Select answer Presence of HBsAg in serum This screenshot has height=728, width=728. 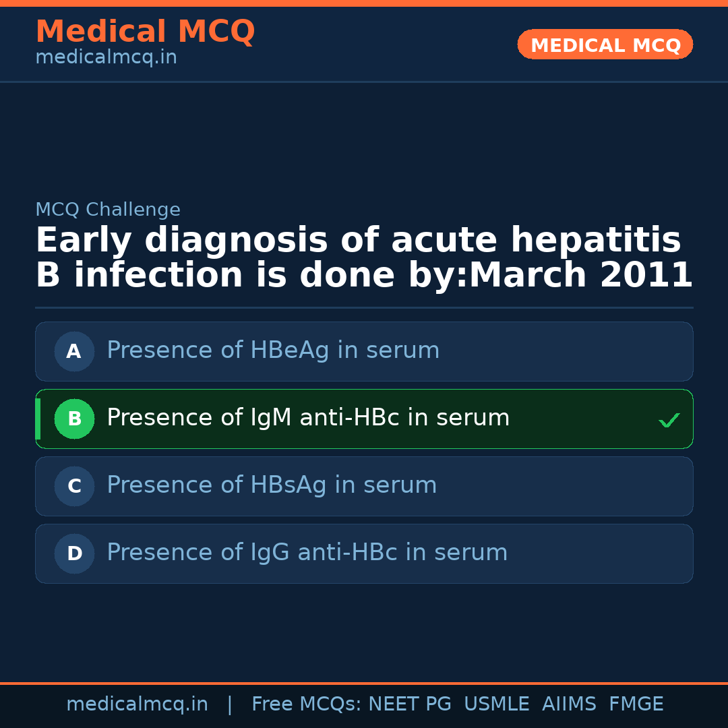coord(272,486)
